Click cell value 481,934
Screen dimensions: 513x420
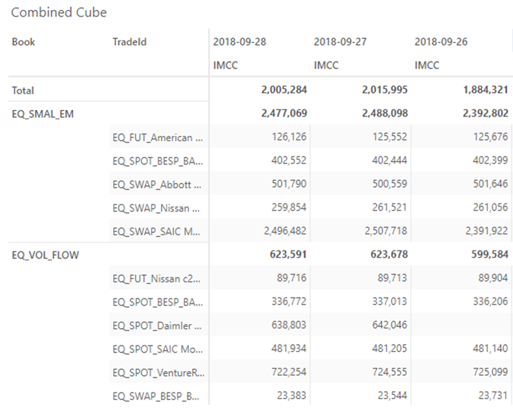click(x=289, y=349)
